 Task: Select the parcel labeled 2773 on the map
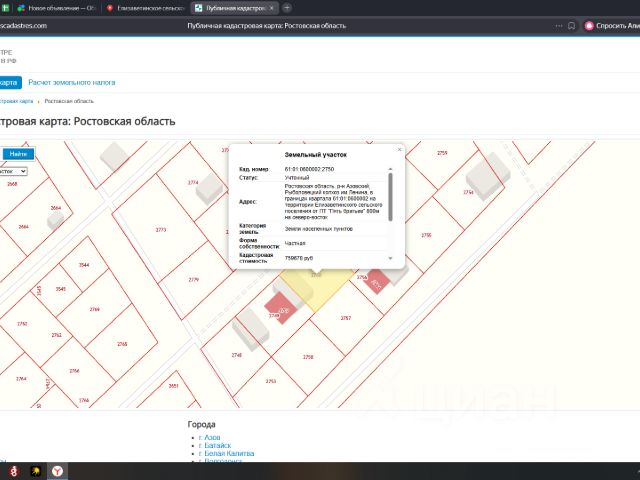[x=161, y=230]
